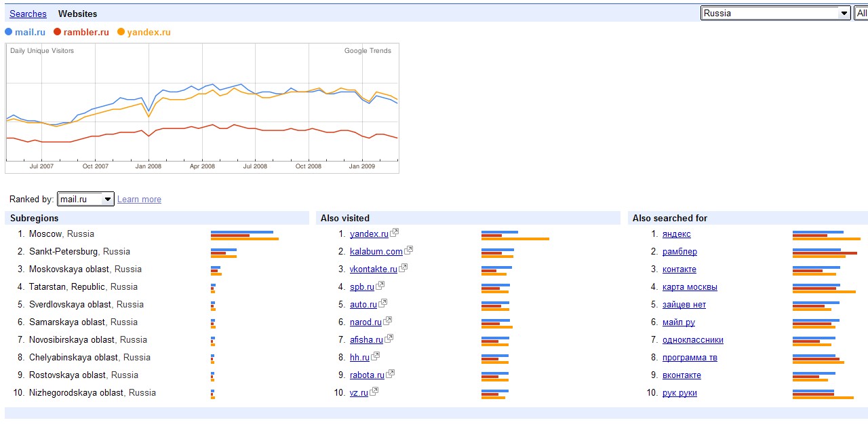Viewport: 868px width, 431px height.
Task: Click the карта москвы search link
Action: click(690, 287)
